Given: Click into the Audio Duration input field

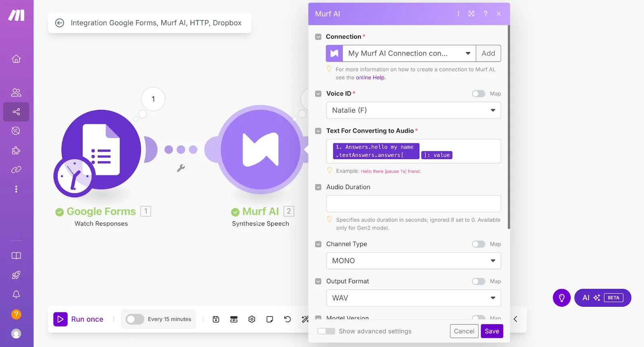Looking at the screenshot, I should 413,204.
